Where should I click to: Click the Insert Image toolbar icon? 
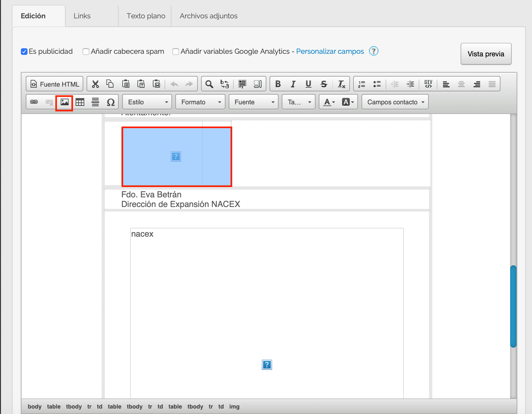tap(64, 102)
